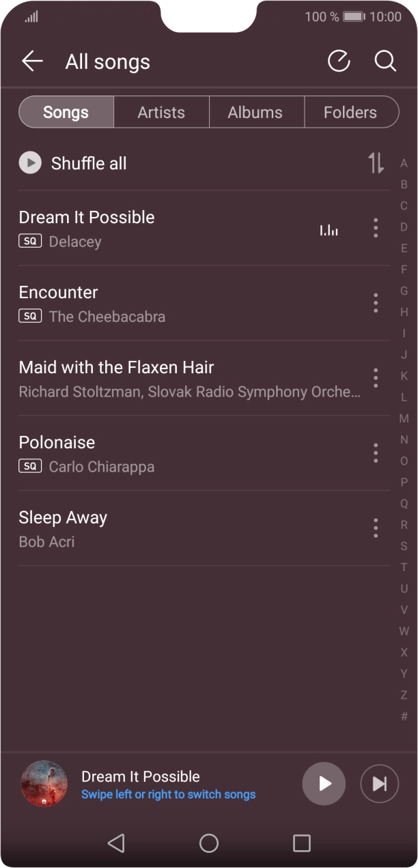The height and width of the screenshot is (868, 418).
Task: Switch to the Artists tab
Action: (x=161, y=113)
